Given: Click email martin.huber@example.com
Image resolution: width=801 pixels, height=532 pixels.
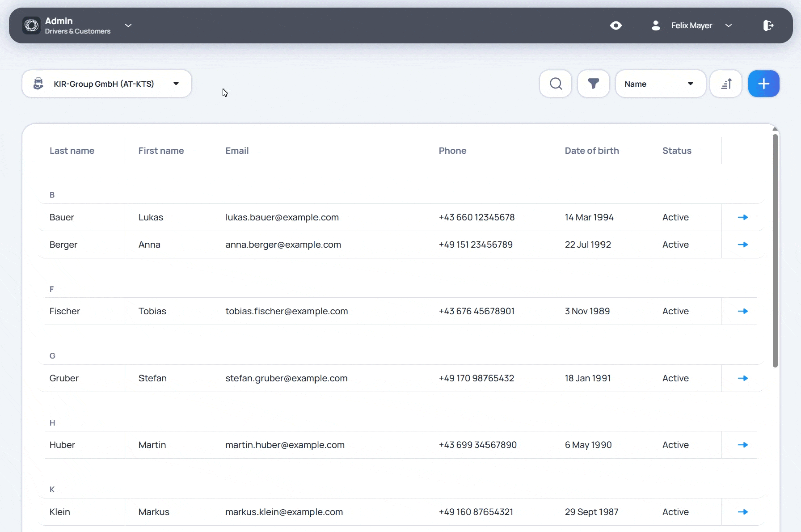Looking at the screenshot, I should pos(285,445).
